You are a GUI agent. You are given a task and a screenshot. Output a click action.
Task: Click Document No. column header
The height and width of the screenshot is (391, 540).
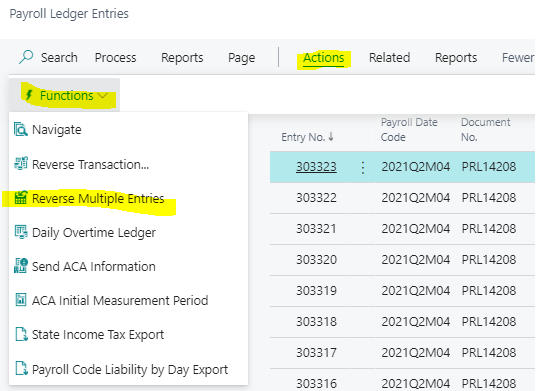click(486, 130)
